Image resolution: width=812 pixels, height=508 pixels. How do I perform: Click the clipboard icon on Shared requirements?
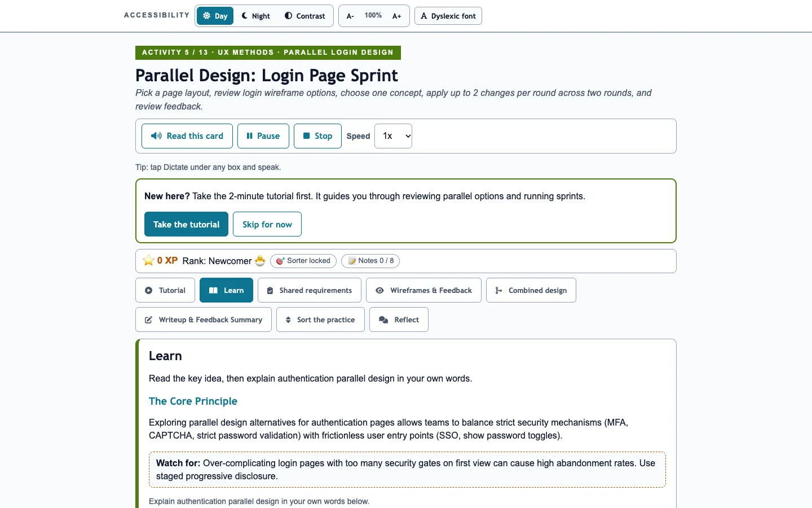point(270,290)
